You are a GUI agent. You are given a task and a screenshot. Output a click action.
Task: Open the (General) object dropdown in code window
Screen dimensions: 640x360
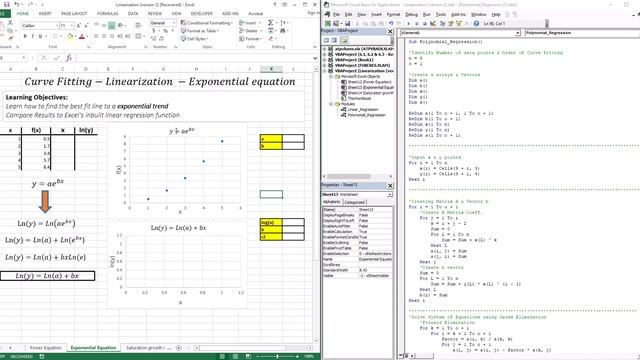point(518,33)
